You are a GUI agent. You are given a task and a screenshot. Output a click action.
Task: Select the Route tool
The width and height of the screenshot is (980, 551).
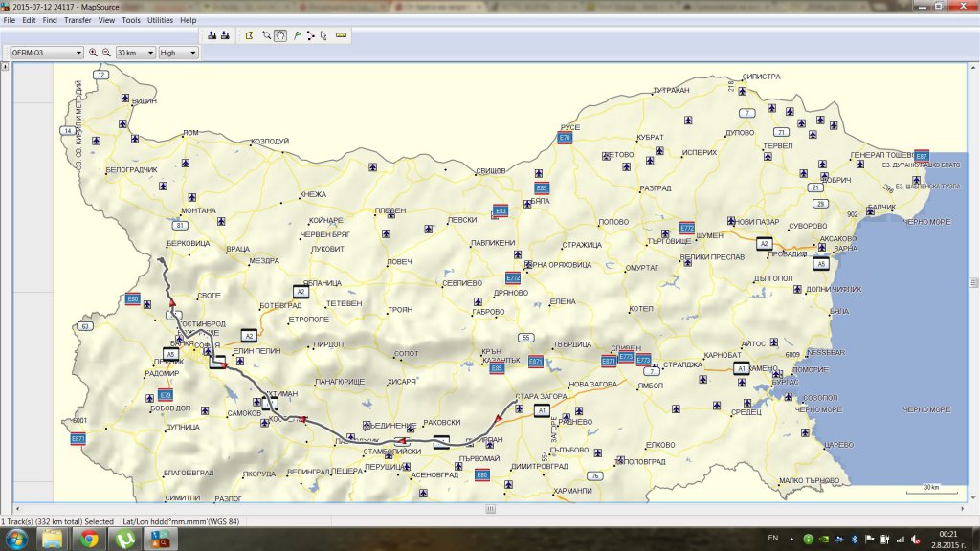pyautogui.click(x=311, y=35)
